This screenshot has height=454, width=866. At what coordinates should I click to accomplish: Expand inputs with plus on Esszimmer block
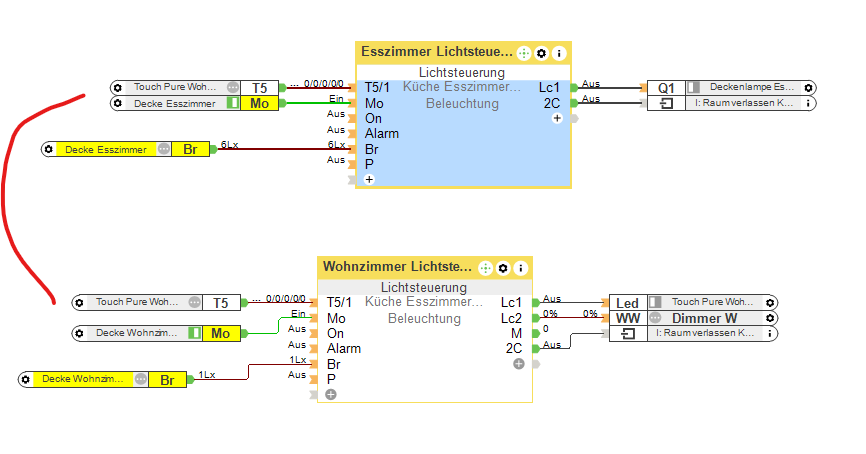click(x=369, y=179)
